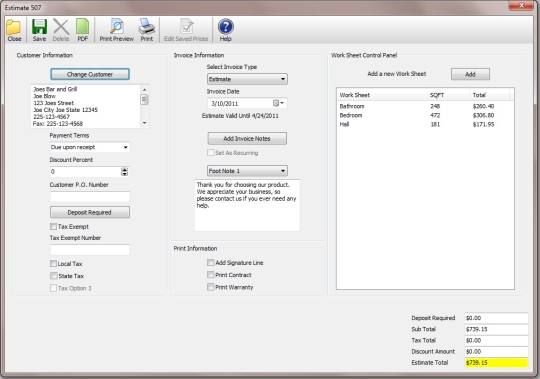This screenshot has width=540, height=379.
Task: Open the Payment Terms dropdown
Action: [x=90, y=147]
